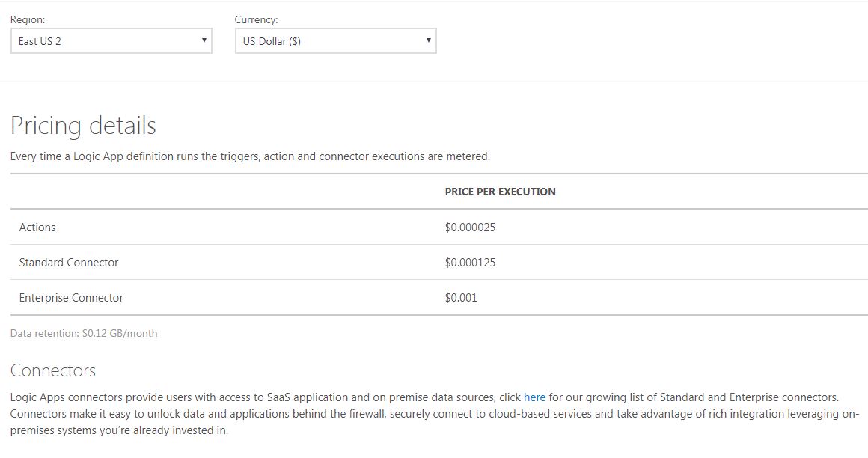Click the 'Standard Connector' row label

pos(69,262)
